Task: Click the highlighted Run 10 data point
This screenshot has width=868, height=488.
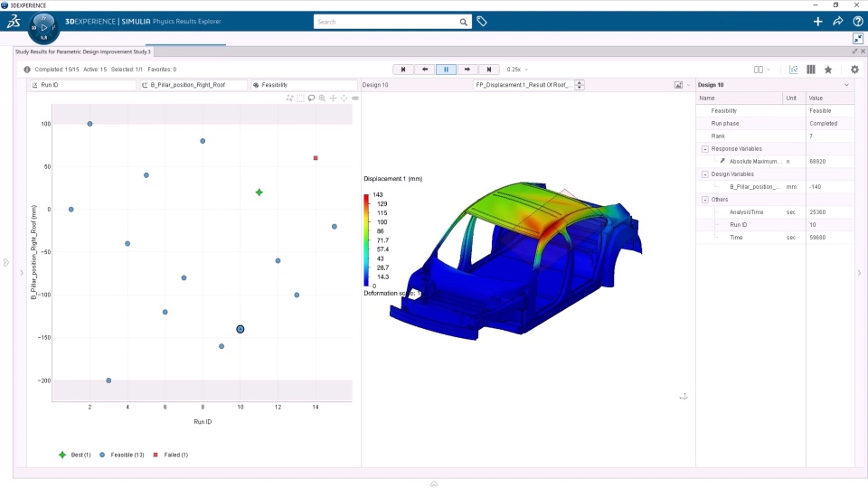Action: (241, 329)
